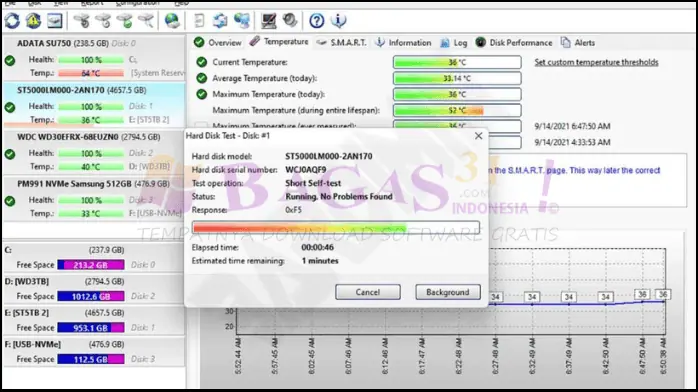Image resolution: width=698 pixels, height=392 pixels.
Task: Click the blue refresh arrows toolbar icon
Action: tap(12, 20)
